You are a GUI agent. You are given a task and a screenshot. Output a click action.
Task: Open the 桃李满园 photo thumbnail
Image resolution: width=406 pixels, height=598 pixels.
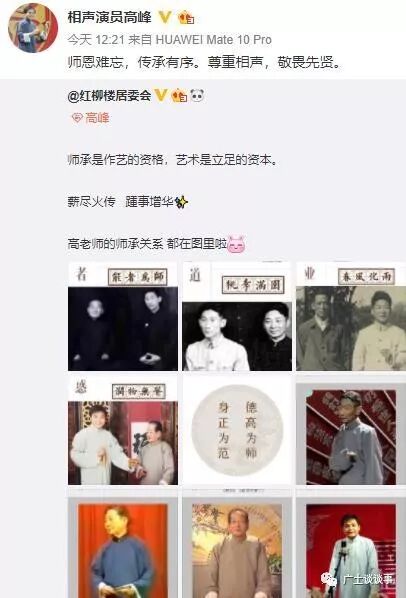tap(237, 317)
